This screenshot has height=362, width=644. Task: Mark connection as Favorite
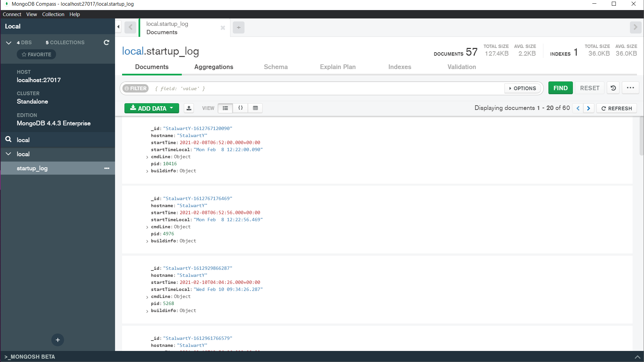(x=37, y=54)
